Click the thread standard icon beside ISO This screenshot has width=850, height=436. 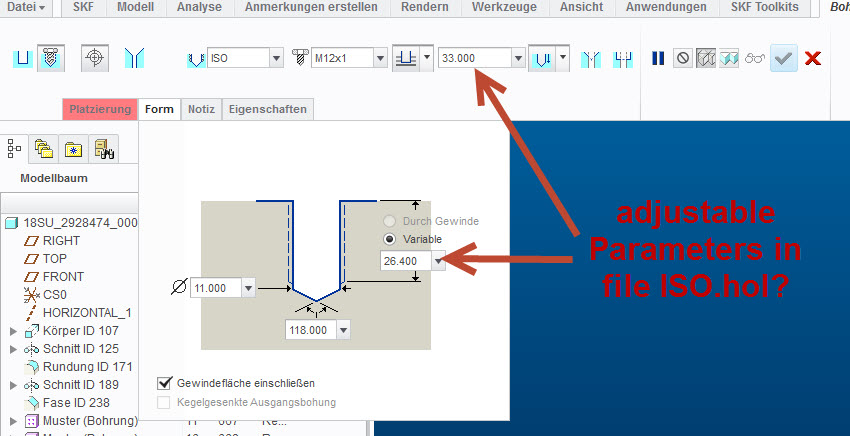[196, 59]
